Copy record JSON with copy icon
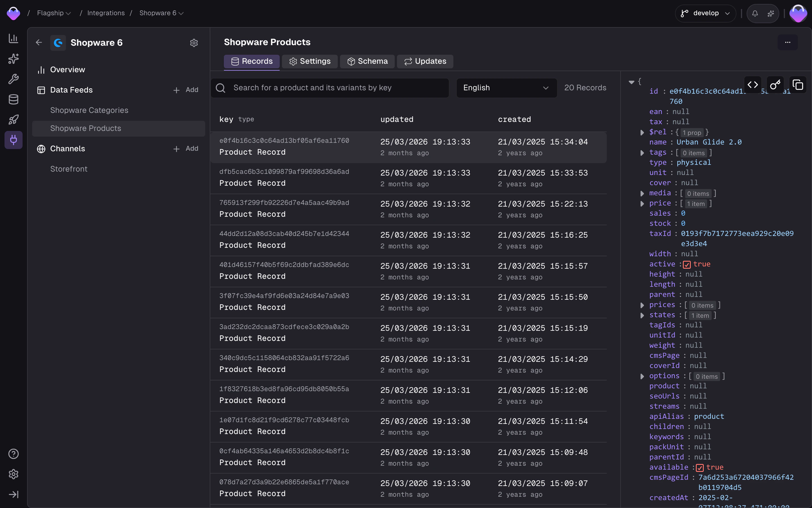 tap(798, 85)
